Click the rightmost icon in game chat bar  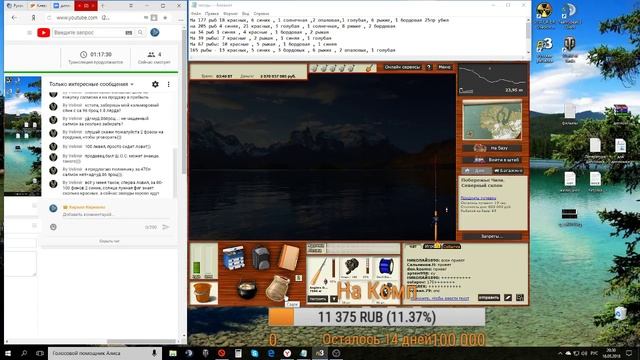pyautogui.click(x=520, y=298)
